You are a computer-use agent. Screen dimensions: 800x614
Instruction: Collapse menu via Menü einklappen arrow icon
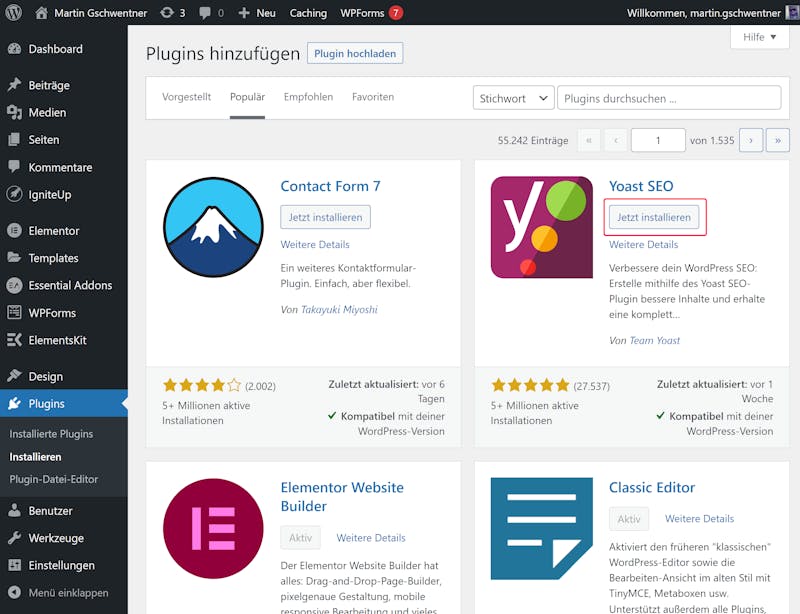point(14,593)
